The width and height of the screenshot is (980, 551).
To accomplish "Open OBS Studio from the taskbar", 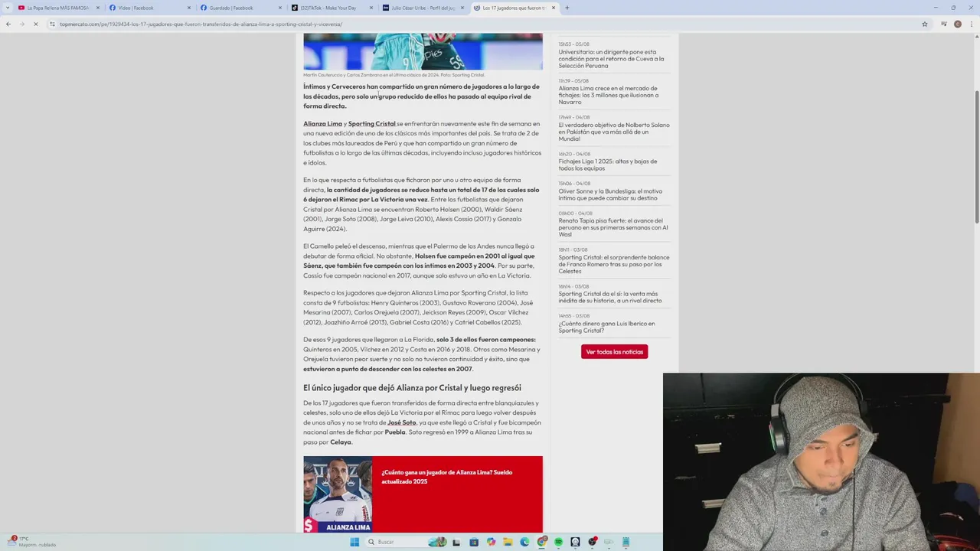I will tap(593, 542).
